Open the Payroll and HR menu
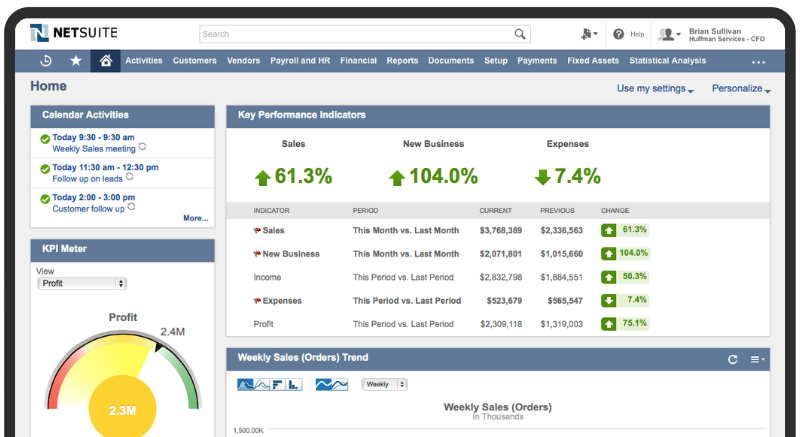 coord(300,61)
